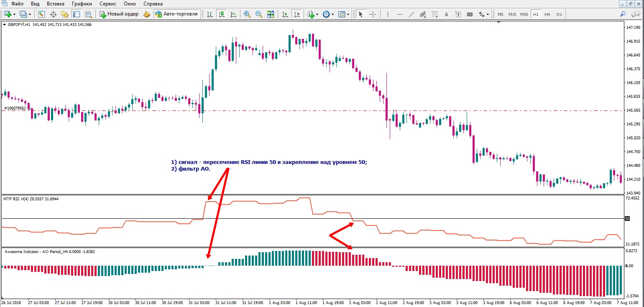Draw a horizontal line on chart
This screenshot has height=307, width=644.
pyautogui.click(x=400, y=14)
